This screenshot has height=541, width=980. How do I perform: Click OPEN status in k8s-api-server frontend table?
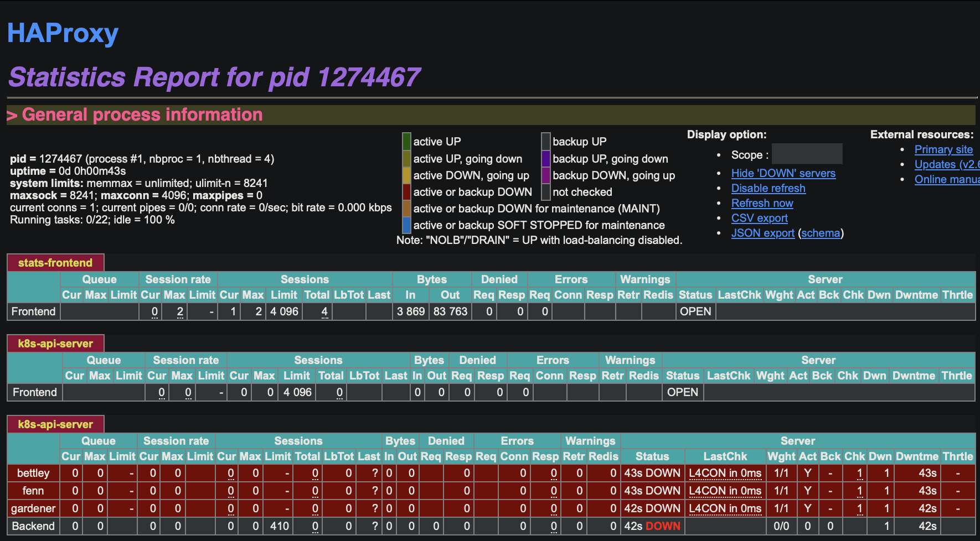[683, 392]
